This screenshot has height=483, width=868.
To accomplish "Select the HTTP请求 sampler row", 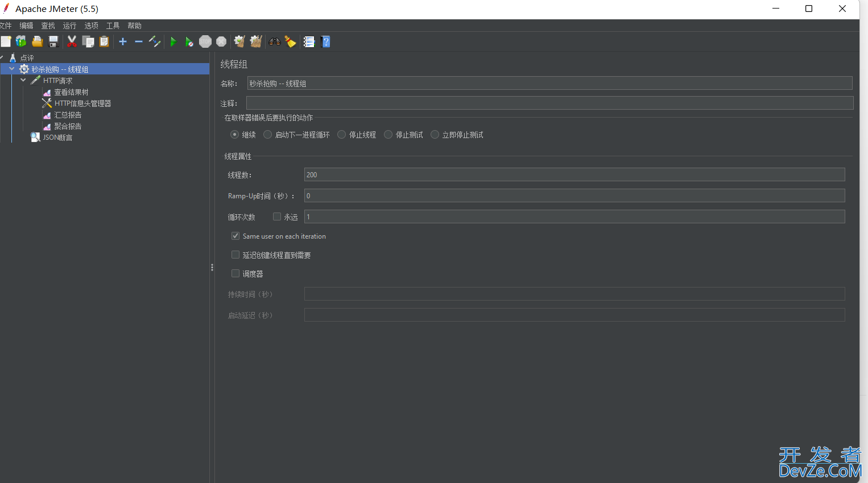I will tap(57, 81).
